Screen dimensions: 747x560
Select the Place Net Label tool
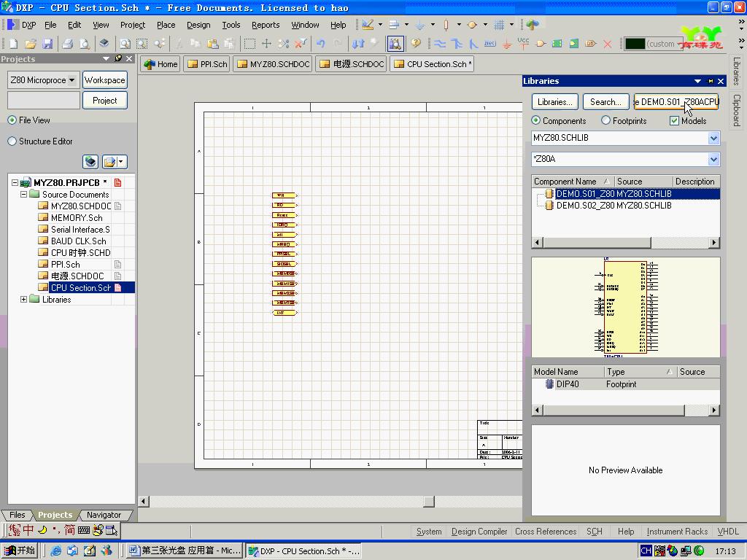coord(489,44)
